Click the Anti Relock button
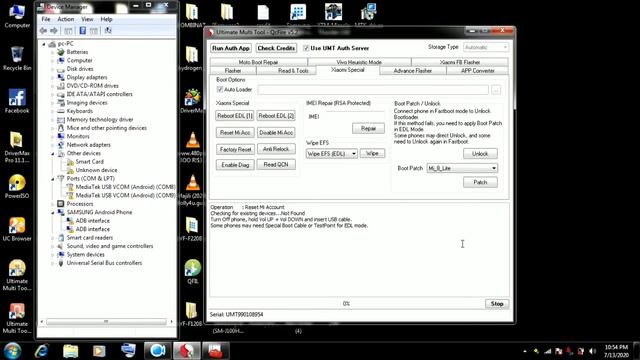This screenshot has height=360, width=640. point(276,149)
